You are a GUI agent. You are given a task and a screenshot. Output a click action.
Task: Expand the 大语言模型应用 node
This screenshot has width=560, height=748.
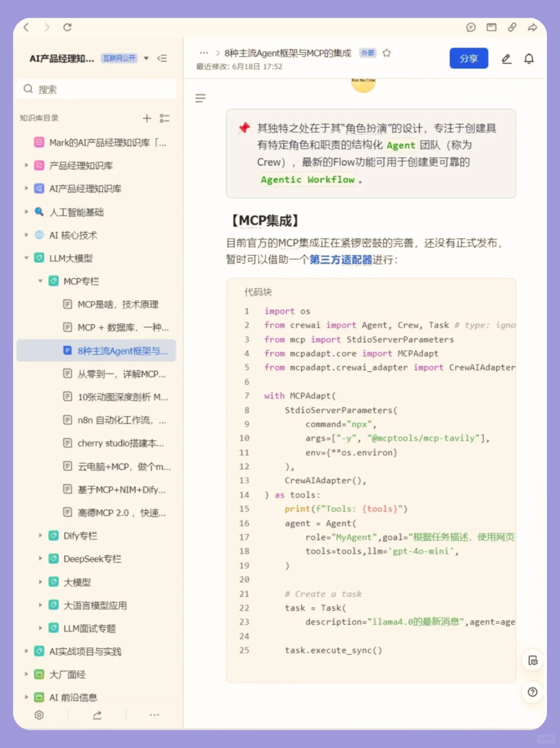point(40,605)
